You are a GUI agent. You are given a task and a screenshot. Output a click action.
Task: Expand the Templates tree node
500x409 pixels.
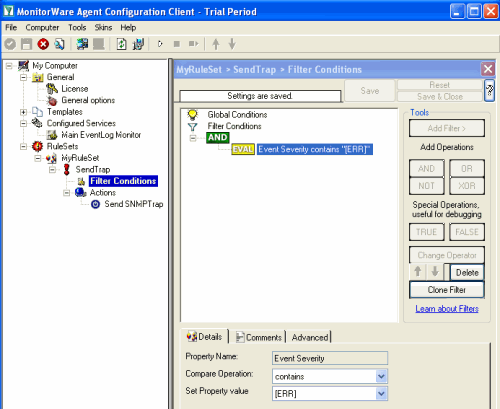pos(23,112)
